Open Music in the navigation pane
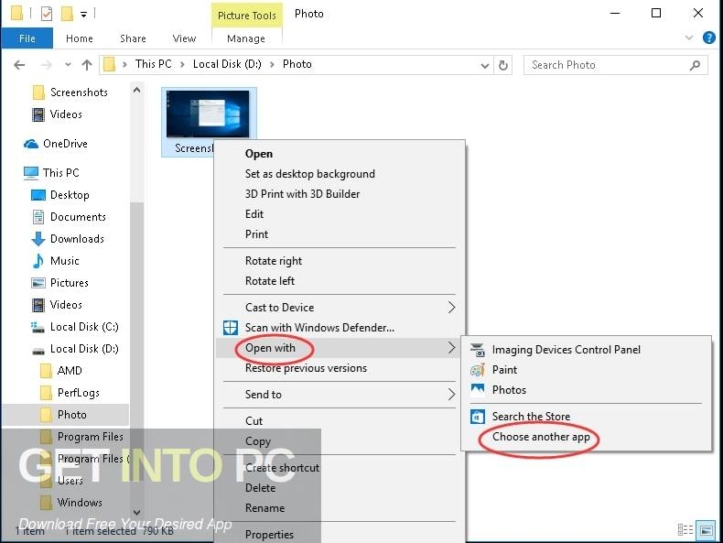The width and height of the screenshot is (723, 543). click(x=55, y=261)
